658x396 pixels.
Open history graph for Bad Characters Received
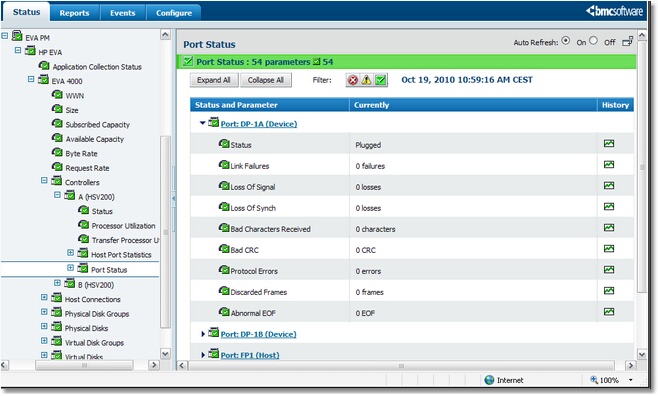(609, 228)
